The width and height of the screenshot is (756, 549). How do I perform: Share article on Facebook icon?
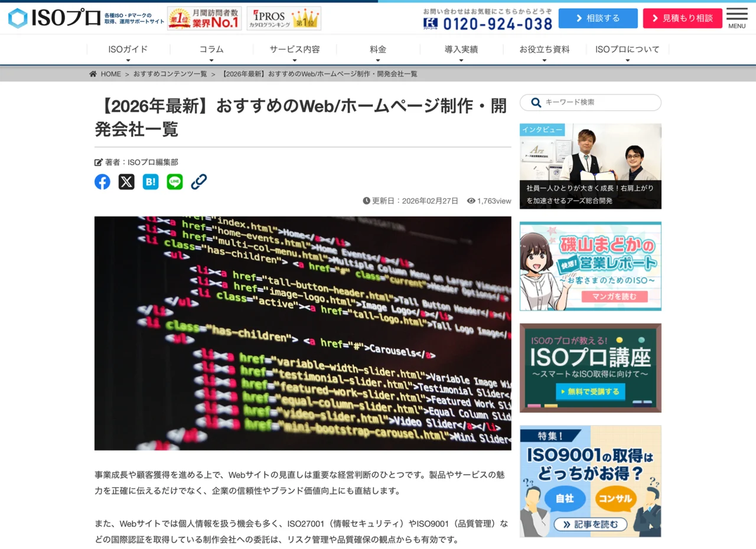(x=102, y=182)
